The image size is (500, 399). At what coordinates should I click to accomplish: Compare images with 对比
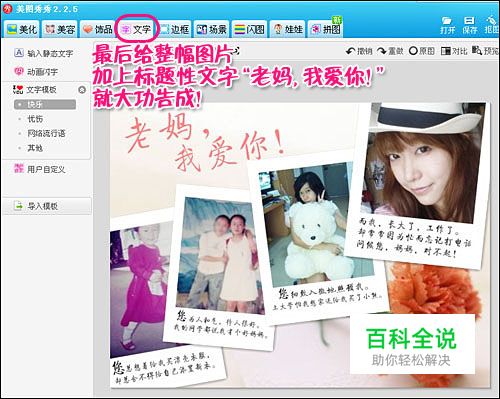(x=454, y=51)
